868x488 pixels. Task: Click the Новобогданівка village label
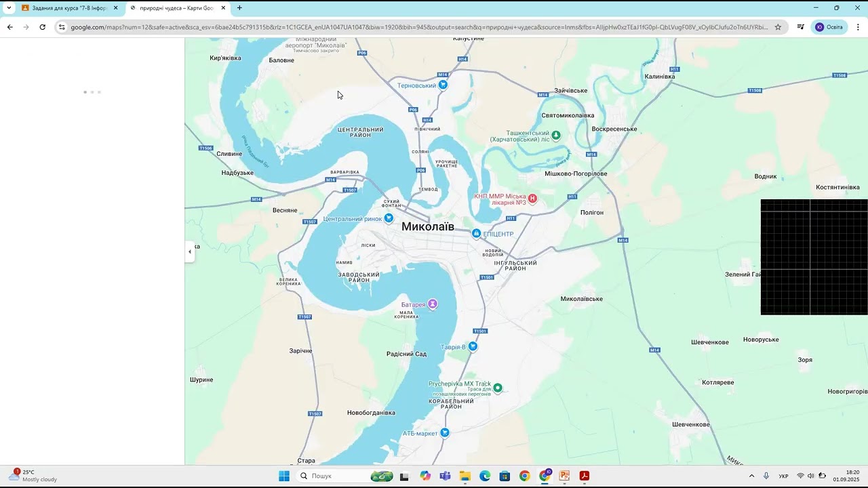pos(371,413)
